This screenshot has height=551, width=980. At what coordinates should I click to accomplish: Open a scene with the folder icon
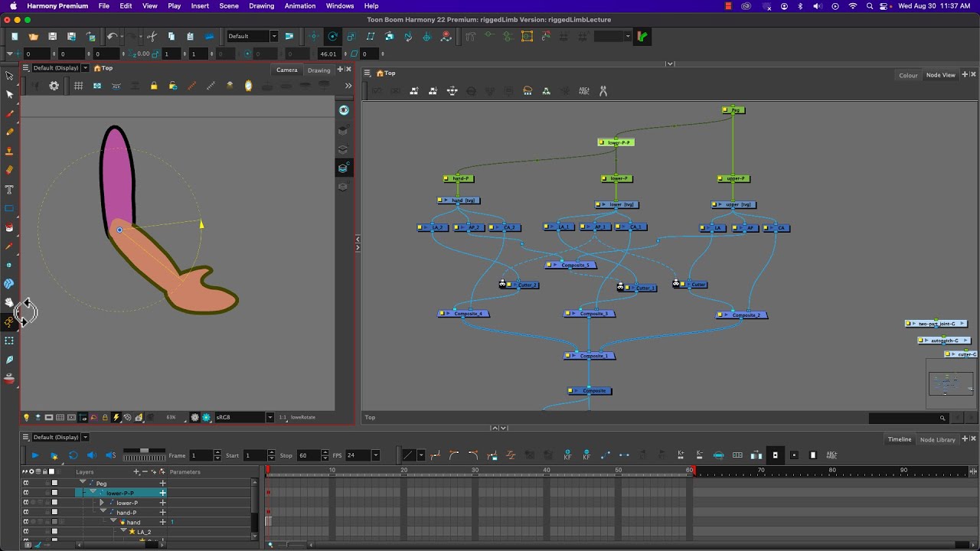click(x=33, y=36)
